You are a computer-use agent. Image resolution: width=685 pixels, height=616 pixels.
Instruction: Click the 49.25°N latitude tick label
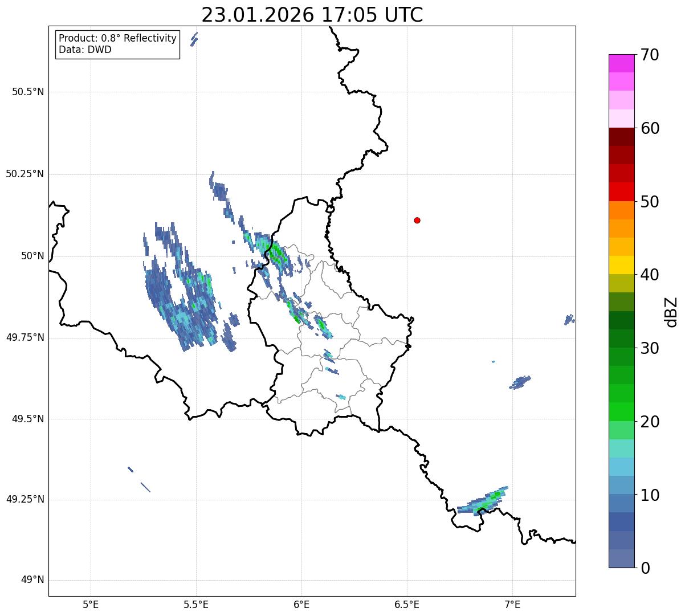pyautogui.click(x=25, y=500)
